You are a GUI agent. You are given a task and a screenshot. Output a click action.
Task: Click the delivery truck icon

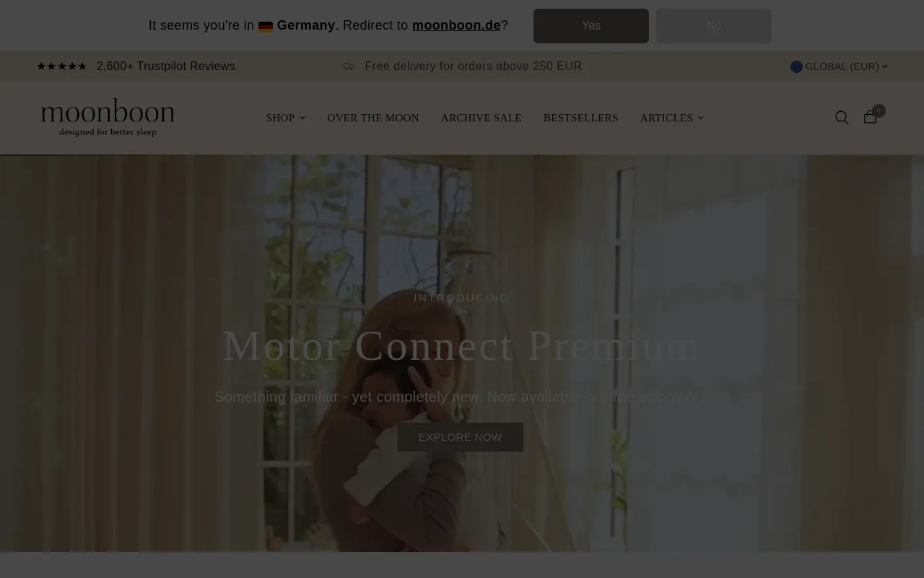pyautogui.click(x=349, y=66)
